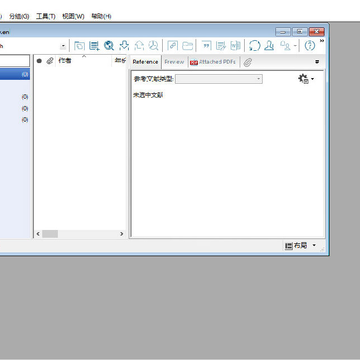Click the reference list left scroll arrow
The height and width of the screenshot is (360, 360).
point(38,234)
